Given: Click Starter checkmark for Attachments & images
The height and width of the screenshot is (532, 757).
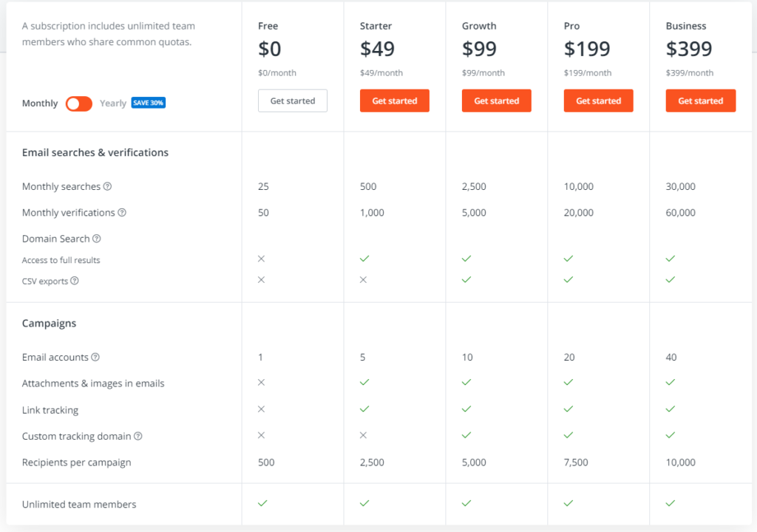Looking at the screenshot, I should pyautogui.click(x=364, y=382).
